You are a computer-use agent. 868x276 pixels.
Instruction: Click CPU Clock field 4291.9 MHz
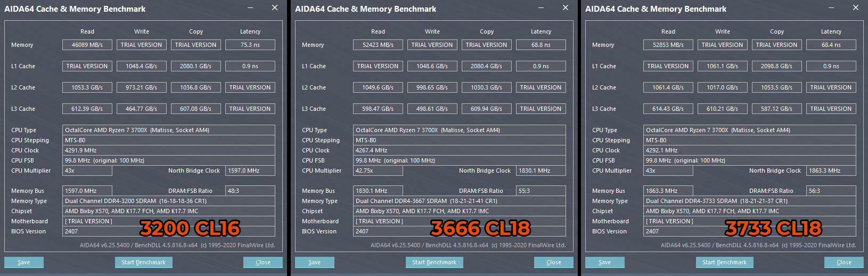169,150
